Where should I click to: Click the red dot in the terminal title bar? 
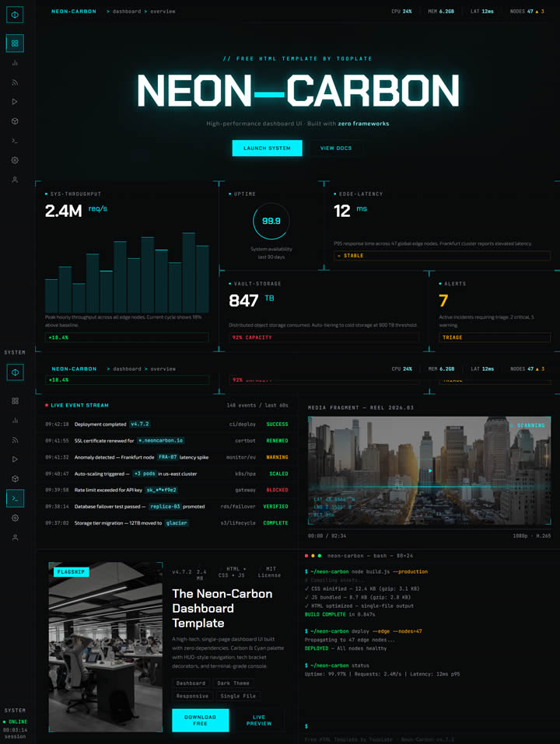pyautogui.click(x=306, y=556)
